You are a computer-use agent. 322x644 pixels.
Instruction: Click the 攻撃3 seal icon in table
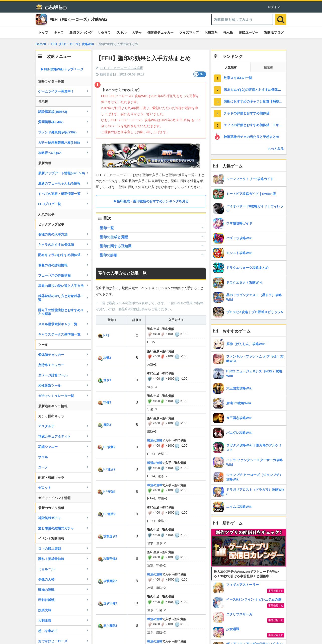pos(100,358)
